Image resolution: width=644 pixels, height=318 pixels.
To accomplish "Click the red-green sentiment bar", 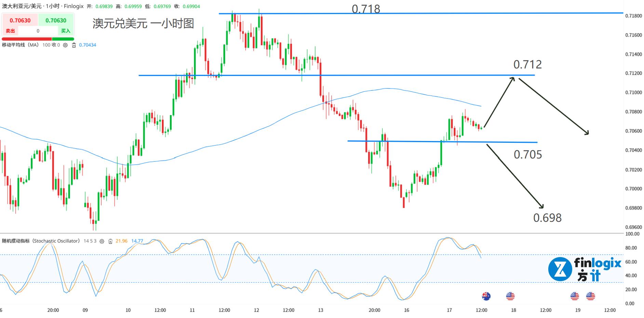I will (x=38, y=39).
